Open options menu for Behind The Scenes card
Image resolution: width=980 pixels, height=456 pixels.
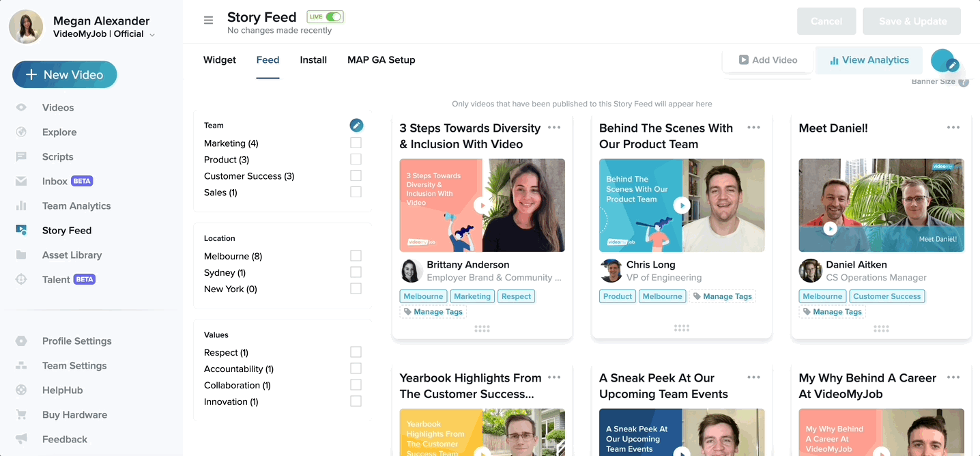(753, 128)
